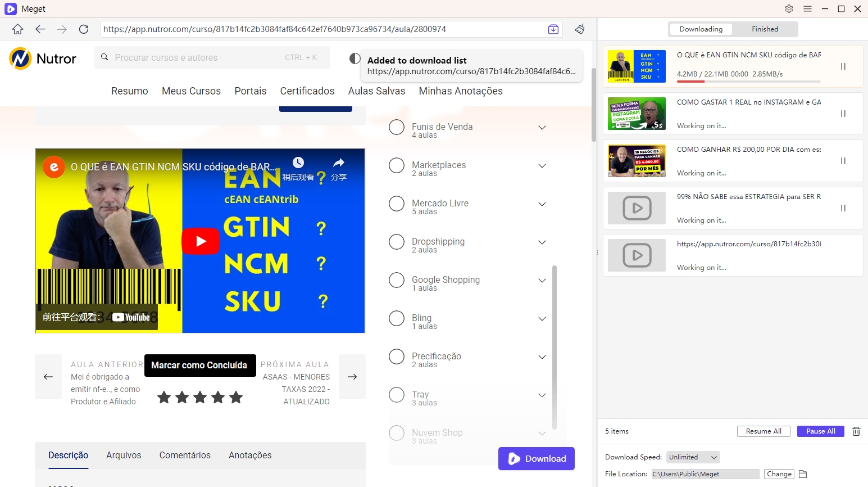
Task: Go to browser home page
Action: 17,29
